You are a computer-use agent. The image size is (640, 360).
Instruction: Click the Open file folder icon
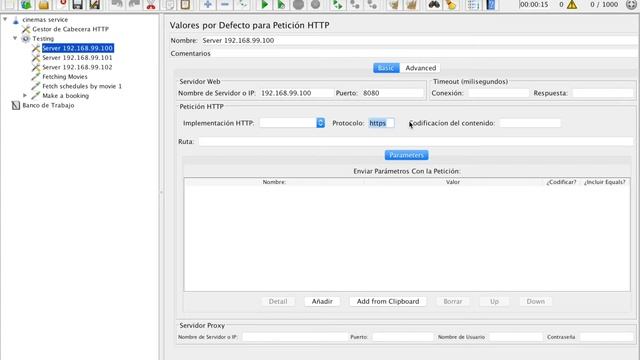(43, 4)
